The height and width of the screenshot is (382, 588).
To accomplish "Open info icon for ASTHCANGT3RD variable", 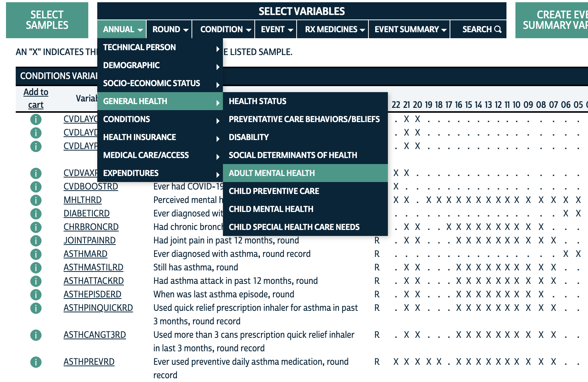I will coord(36,335).
